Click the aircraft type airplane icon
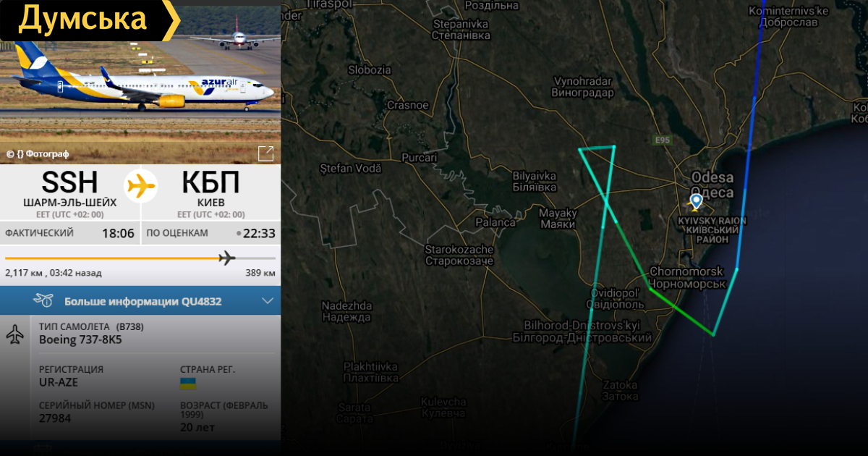868x456 pixels. point(14,334)
